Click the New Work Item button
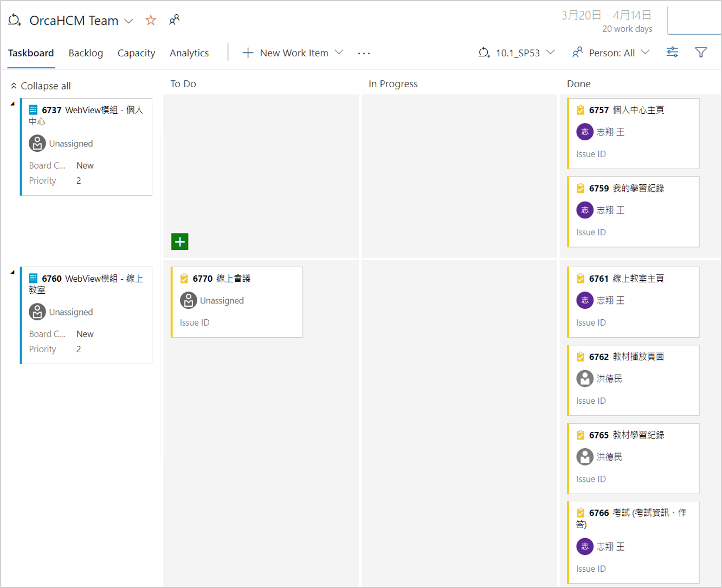Screen dimensions: 722x588 pyautogui.click(x=286, y=53)
